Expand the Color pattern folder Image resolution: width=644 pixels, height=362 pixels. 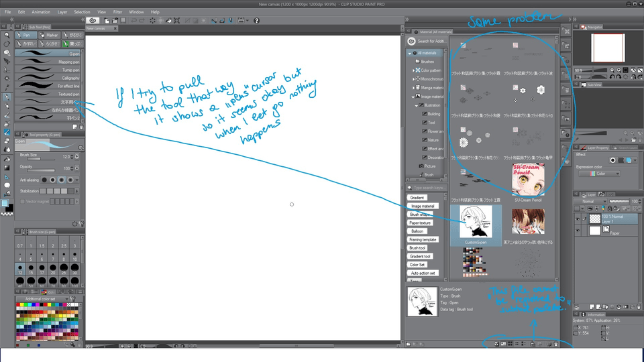414,70
